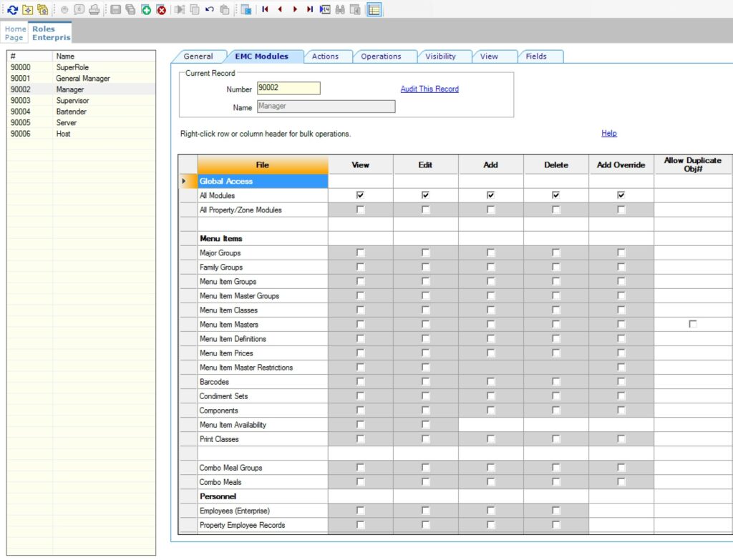Check Allow Duplicate Obj# for Menu Item Masters

pos(692,324)
